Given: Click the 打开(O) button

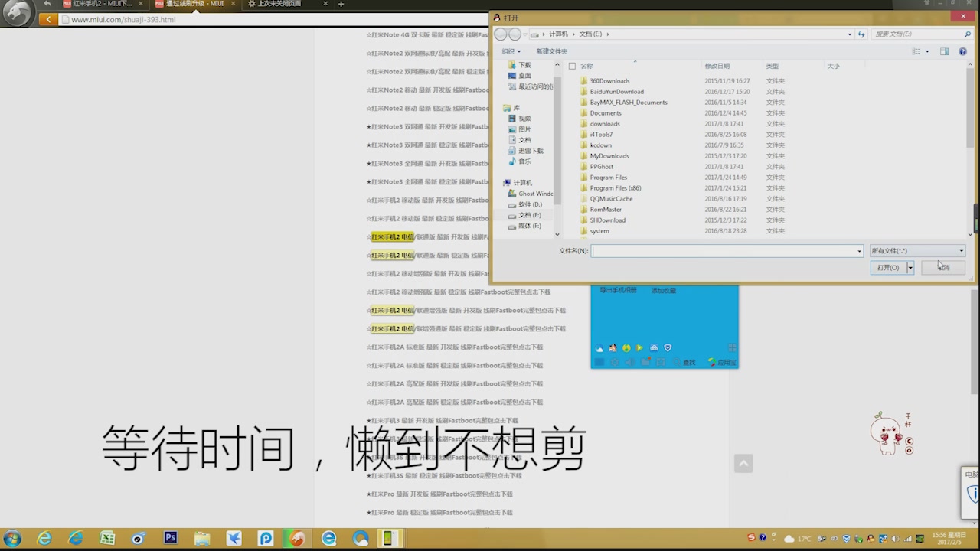Looking at the screenshot, I should tap(888, 267).
